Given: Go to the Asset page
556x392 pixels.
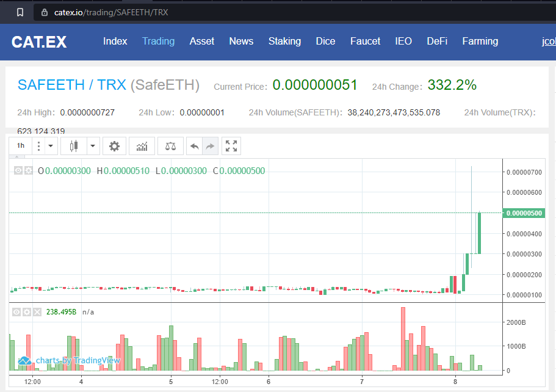Looking at the screenshot, I should pos(202,41).
